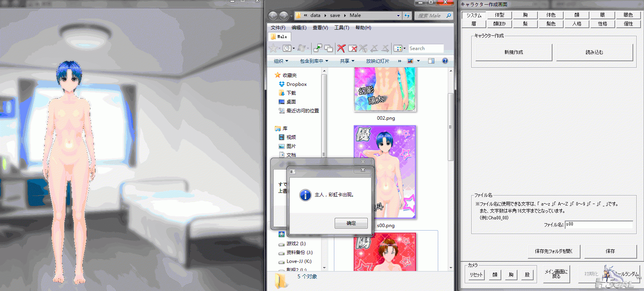Image resolution: width=644 pixels, height=291 pixels.
Task: Click the colored tiles view toolbar icon
Action: (x=397, y=48)
